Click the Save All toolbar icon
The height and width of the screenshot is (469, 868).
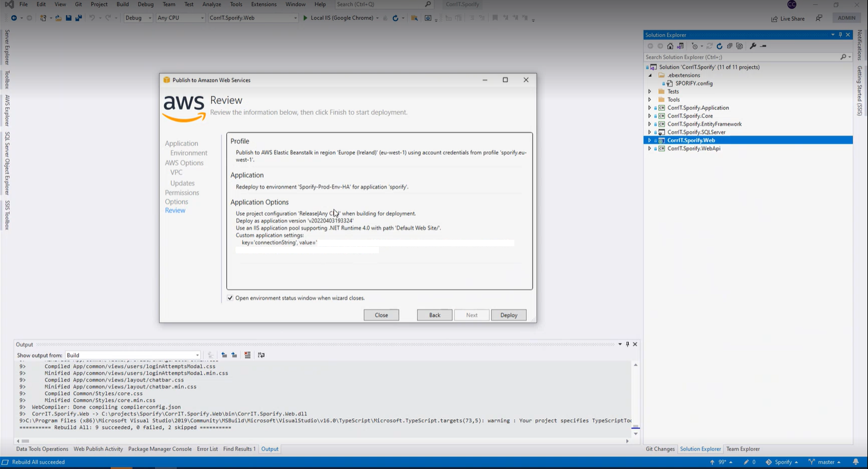(78, 18)
